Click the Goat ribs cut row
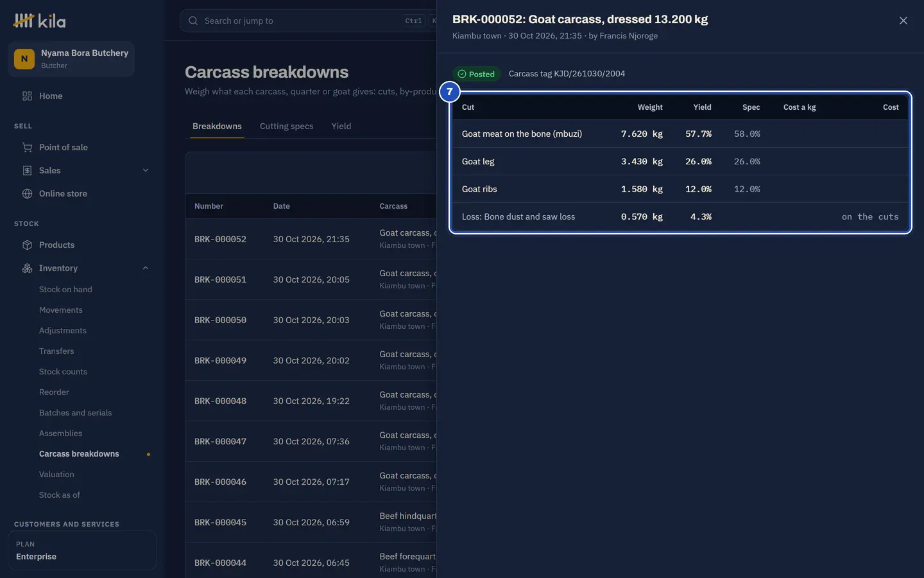 680,189
